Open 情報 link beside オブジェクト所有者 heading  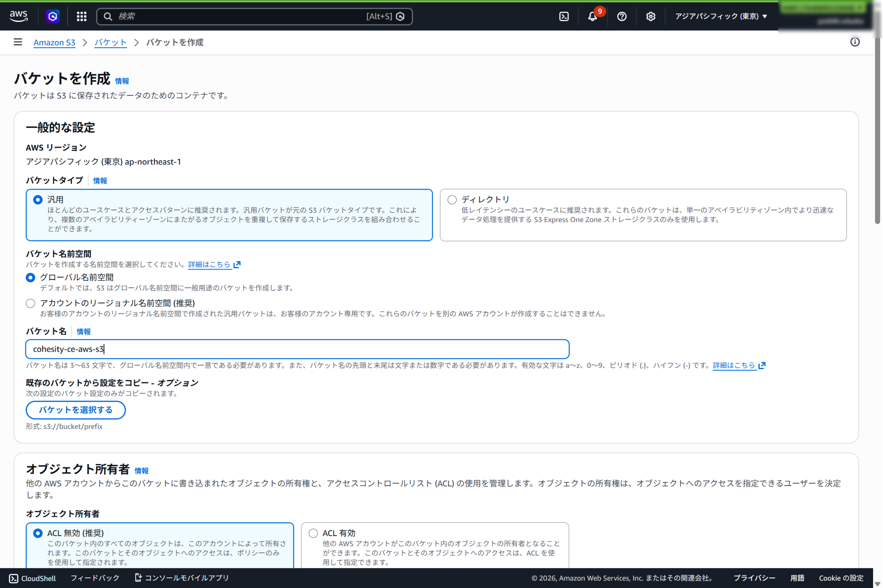[141, 471]
